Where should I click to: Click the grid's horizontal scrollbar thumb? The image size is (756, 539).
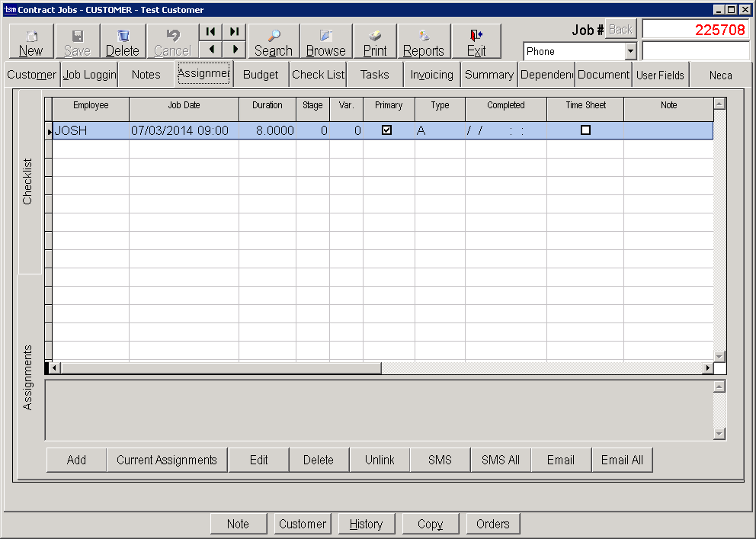pyautogui.click(x=221, y=368)
